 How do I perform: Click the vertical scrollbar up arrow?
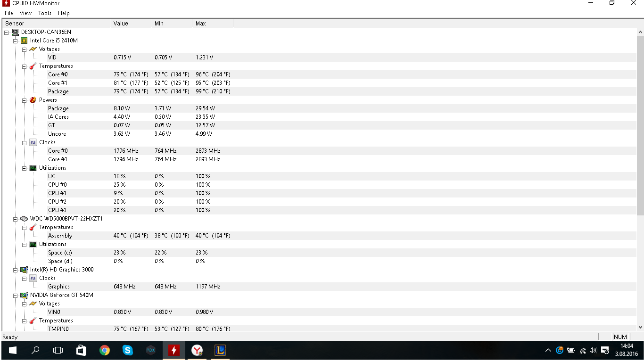(x=640, y=32)
